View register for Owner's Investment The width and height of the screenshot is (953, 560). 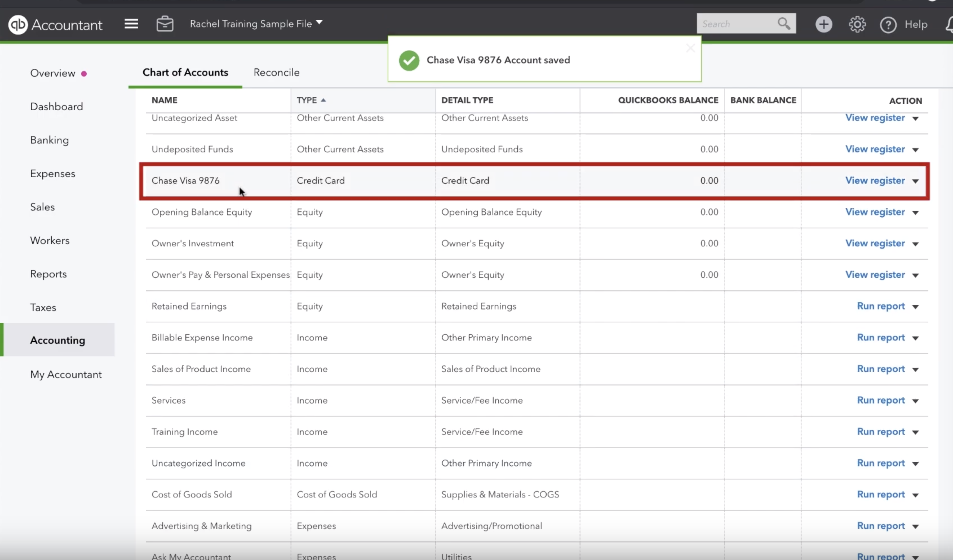[x=875, y=243]
